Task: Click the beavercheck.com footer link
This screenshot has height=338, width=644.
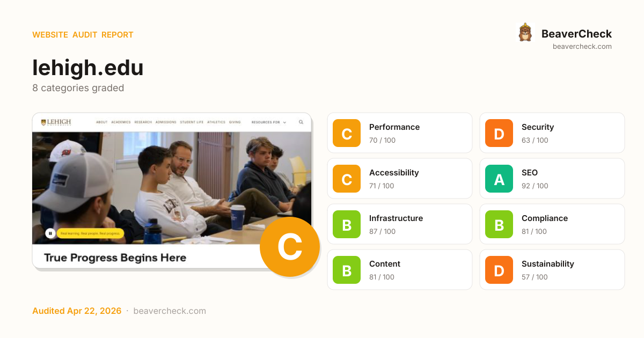Action: point(170,311)
